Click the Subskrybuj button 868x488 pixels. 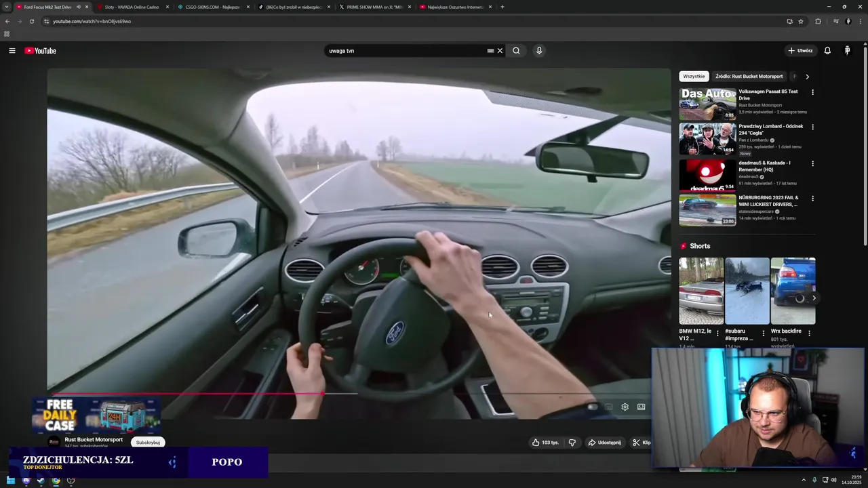pyautogui.click(x=148, y=443)
